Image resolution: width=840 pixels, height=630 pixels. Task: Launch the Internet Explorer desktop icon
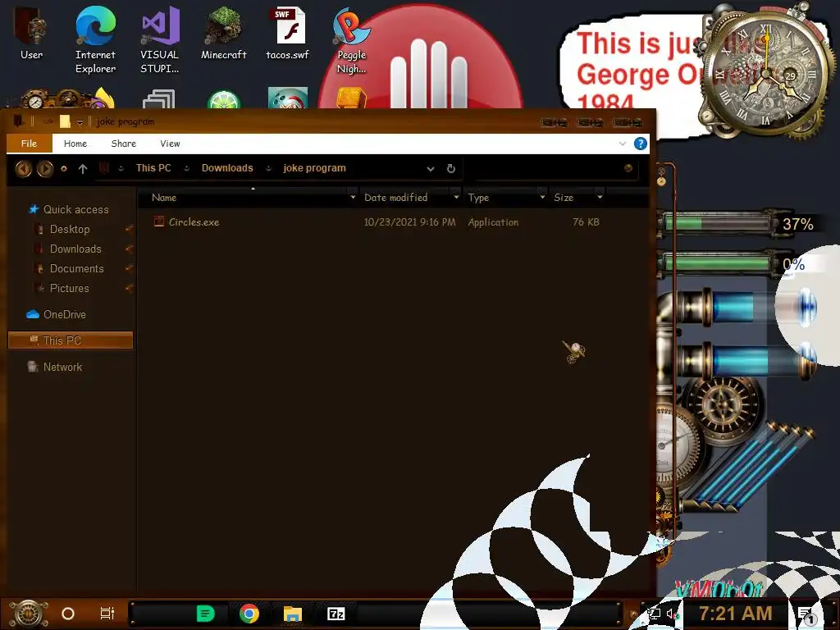click(x=95, y=39)
